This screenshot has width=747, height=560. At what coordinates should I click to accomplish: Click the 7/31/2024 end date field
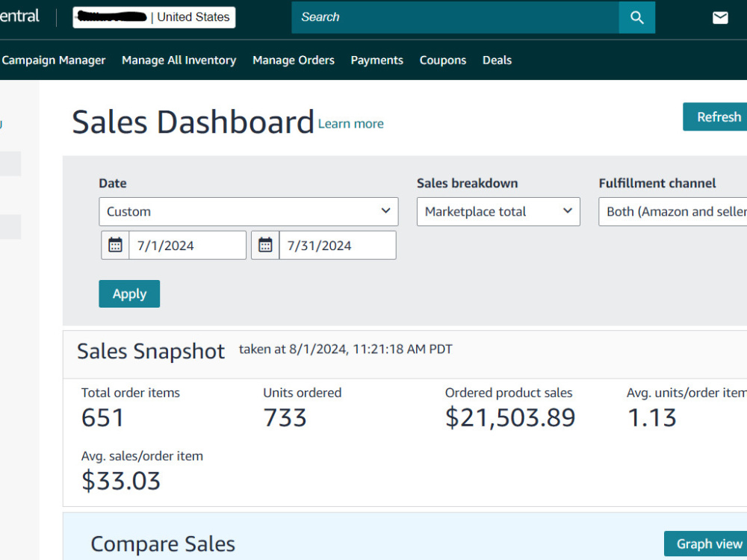(x=338, y=245)
